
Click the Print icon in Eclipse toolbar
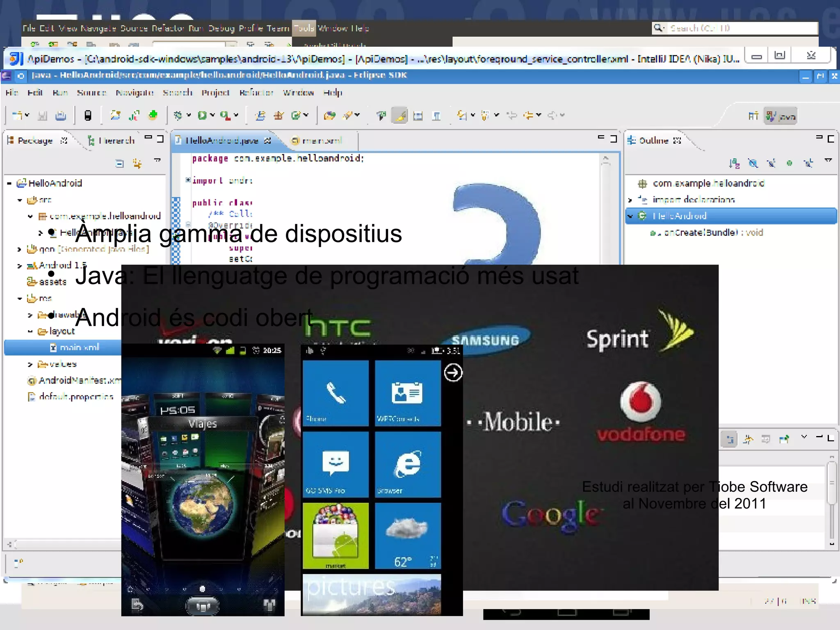coord(61,116)
